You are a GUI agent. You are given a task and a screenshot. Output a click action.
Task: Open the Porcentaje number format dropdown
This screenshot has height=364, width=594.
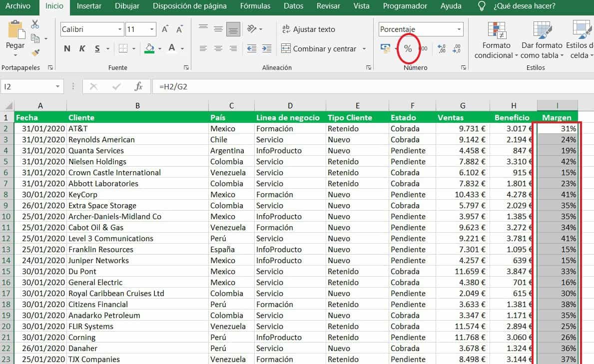(x=459, y=29)
